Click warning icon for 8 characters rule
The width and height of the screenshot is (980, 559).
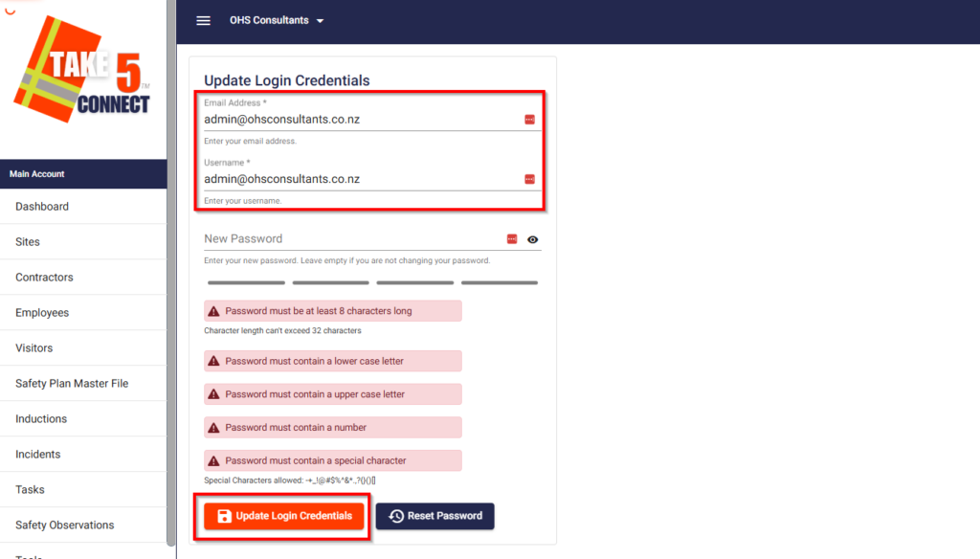point(213,311)
